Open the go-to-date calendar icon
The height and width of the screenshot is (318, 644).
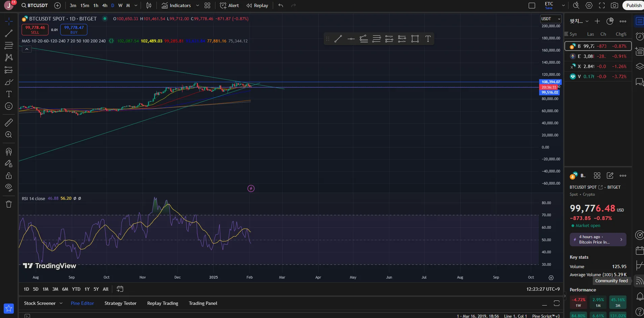120,289
